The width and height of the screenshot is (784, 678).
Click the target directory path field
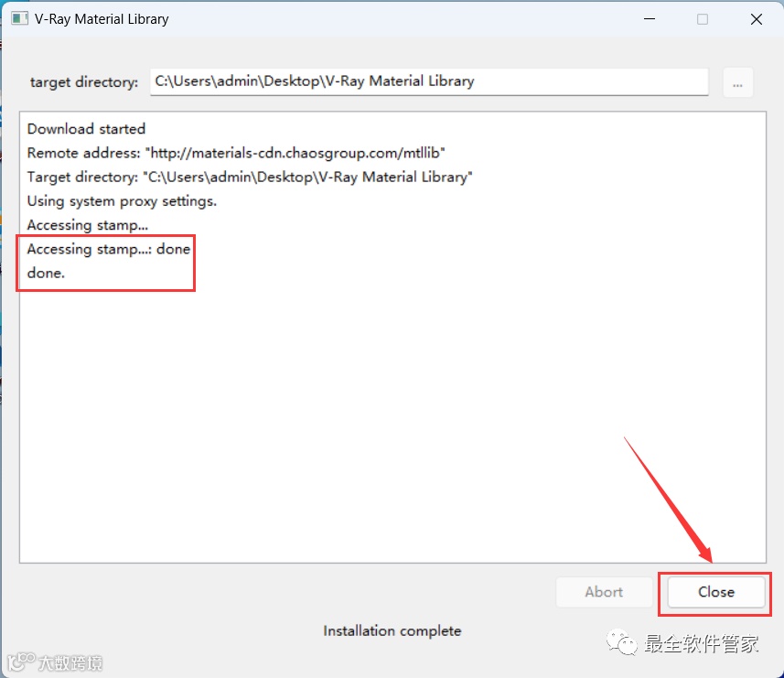click(429, 81)
